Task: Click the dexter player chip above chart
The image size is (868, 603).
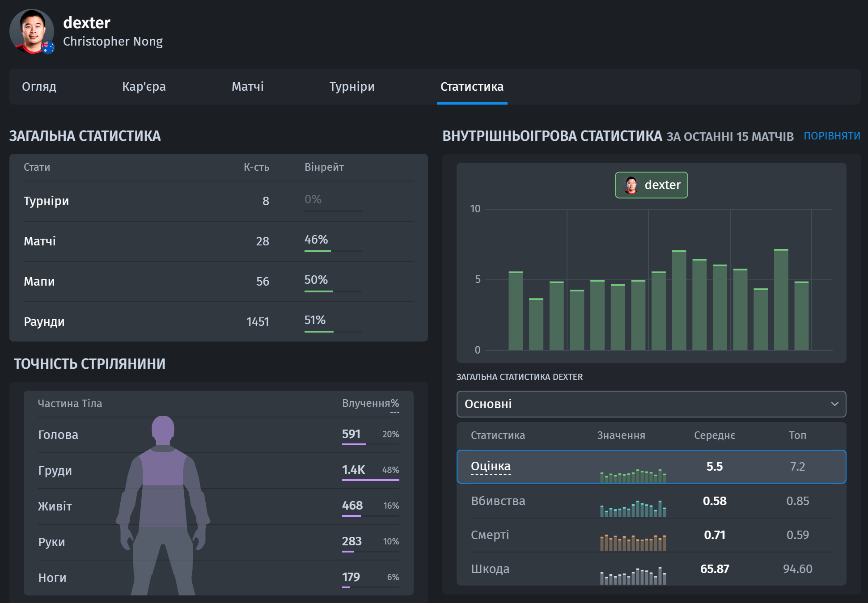Action: 652,185
